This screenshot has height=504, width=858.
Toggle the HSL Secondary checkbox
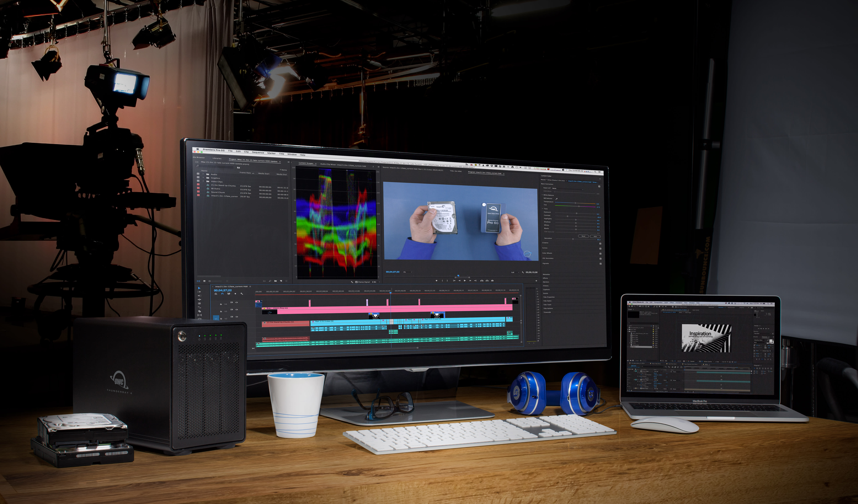pos(600,259)
